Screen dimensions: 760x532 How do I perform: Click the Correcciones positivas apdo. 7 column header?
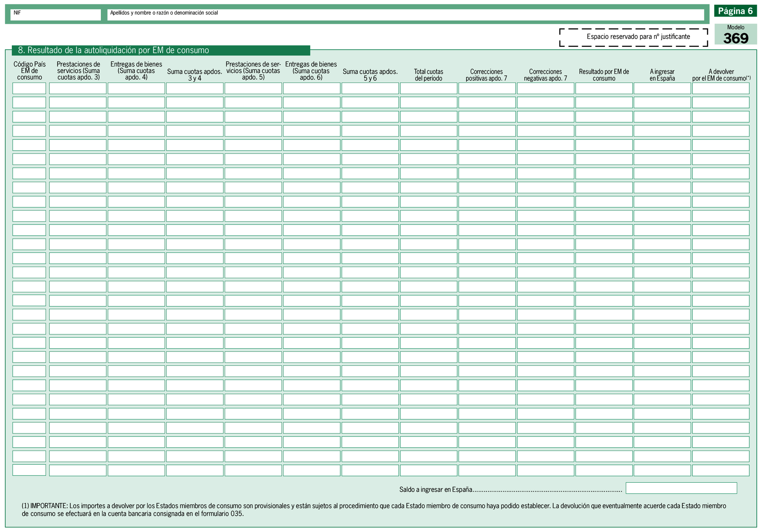click(x=487, y=75)
